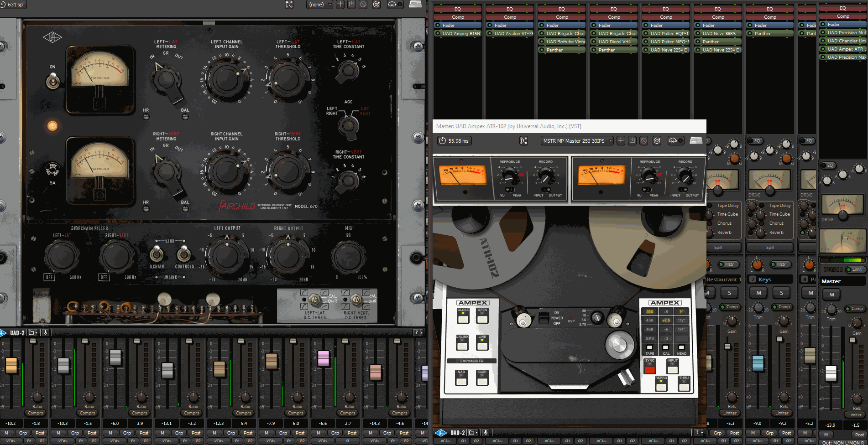Click the pink channel fader handle

(x=324, y=358)
